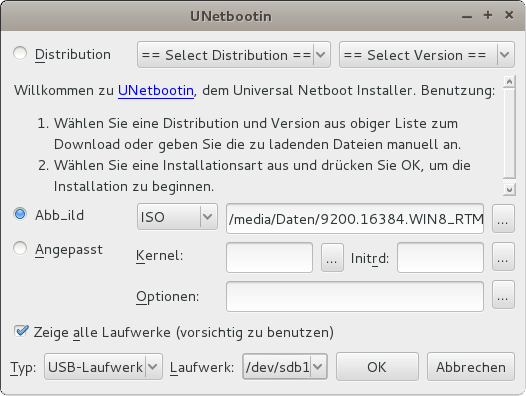Click the Initrd input field

pos(440,257)
